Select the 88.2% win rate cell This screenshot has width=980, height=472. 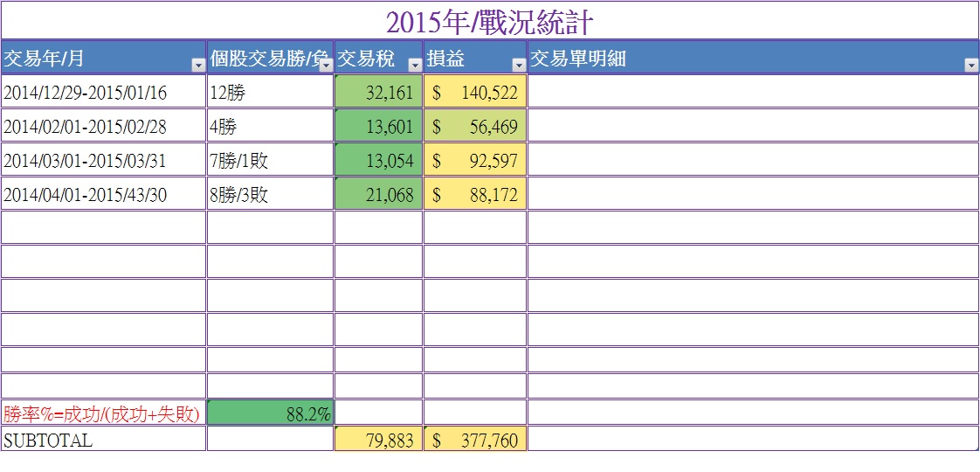point(271,413)
